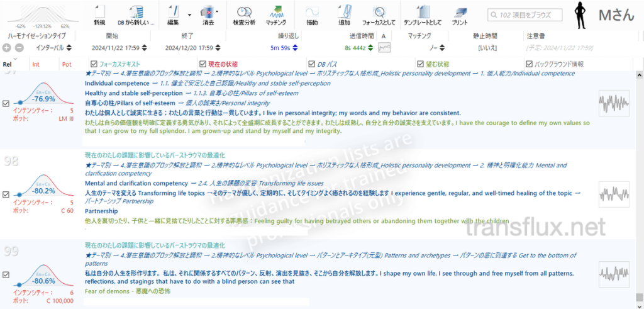This screenshot has height=309, width=644.
Task: Click the plus circle add icon
Action: [x=6, y=48]
